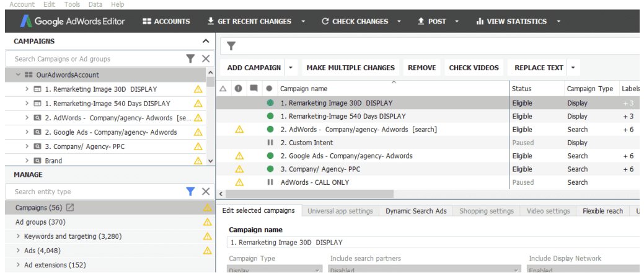Clear the Campaigns search with X icon
Viewport: 644px width, 278px height.
tap(206, 59)
